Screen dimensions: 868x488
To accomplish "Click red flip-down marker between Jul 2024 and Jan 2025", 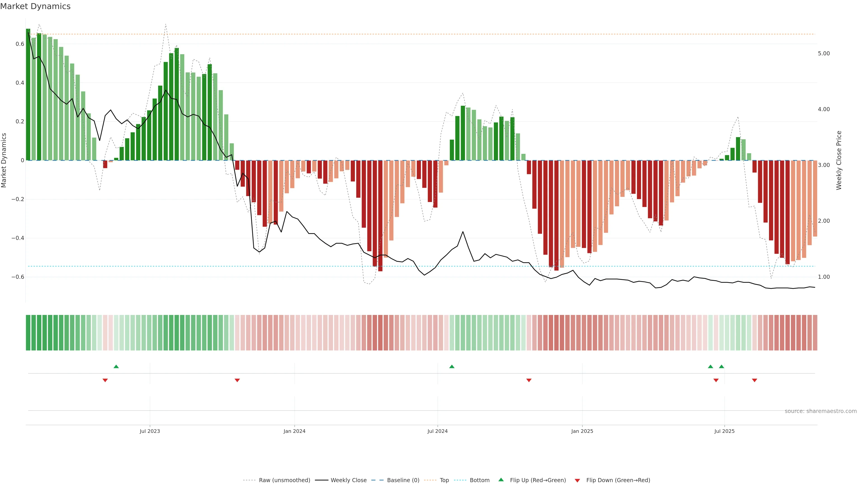I will 529,380.
